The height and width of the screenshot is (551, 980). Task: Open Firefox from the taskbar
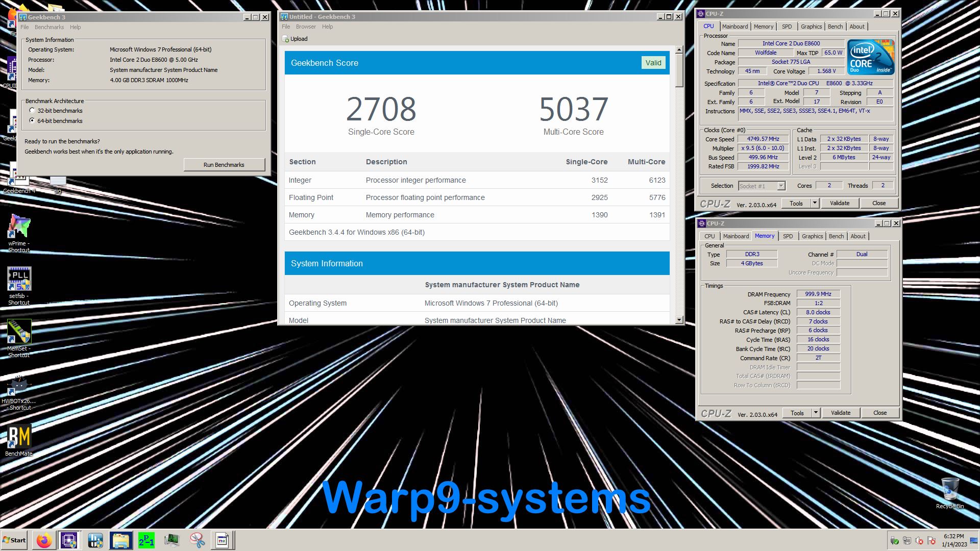(x=44, y=540)
